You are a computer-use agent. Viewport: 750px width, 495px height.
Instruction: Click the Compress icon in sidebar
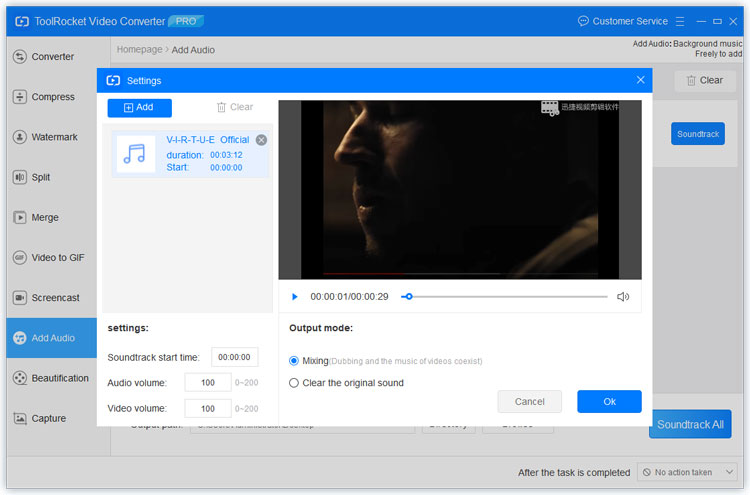pos(20,97)
